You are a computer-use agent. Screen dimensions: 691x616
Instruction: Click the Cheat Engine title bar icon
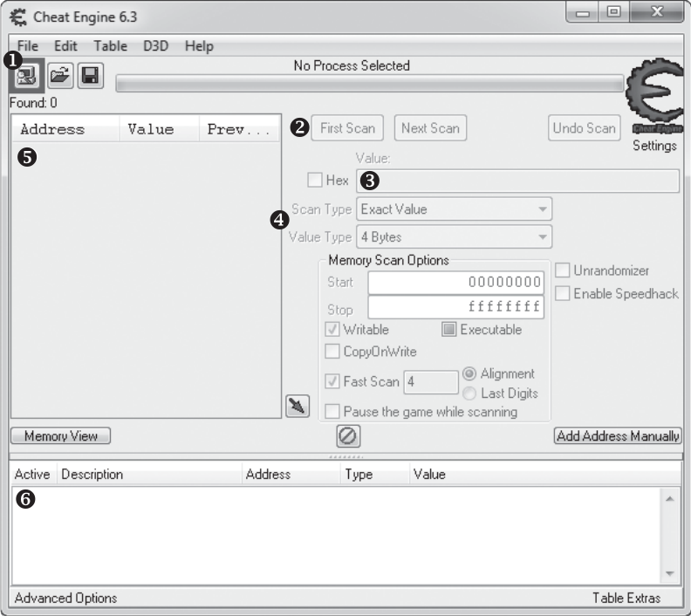(x=18, y=17)
